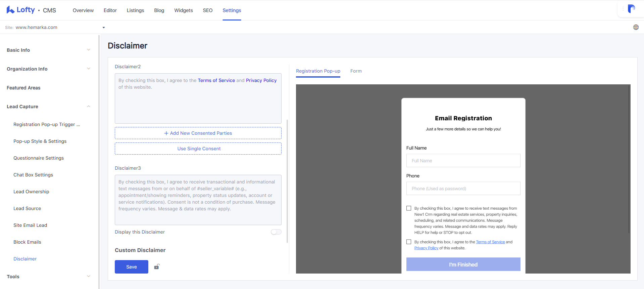Click the Full Name input field
The image size is (644, 289).
(463, 161)
